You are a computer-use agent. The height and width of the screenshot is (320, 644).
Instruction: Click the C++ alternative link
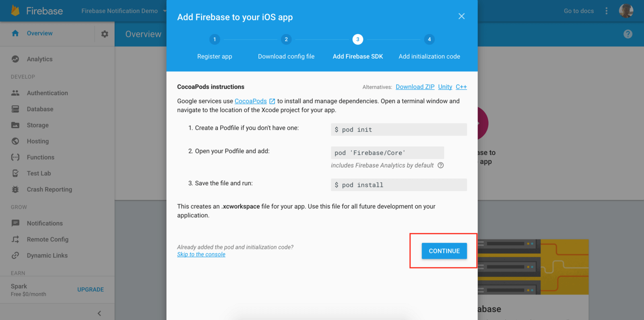coord(461,87)
